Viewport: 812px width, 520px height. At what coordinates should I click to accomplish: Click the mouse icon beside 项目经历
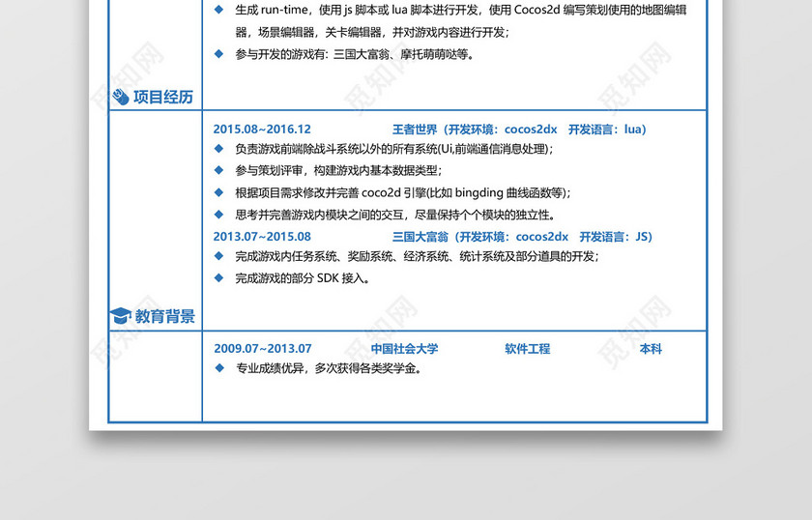121,97
